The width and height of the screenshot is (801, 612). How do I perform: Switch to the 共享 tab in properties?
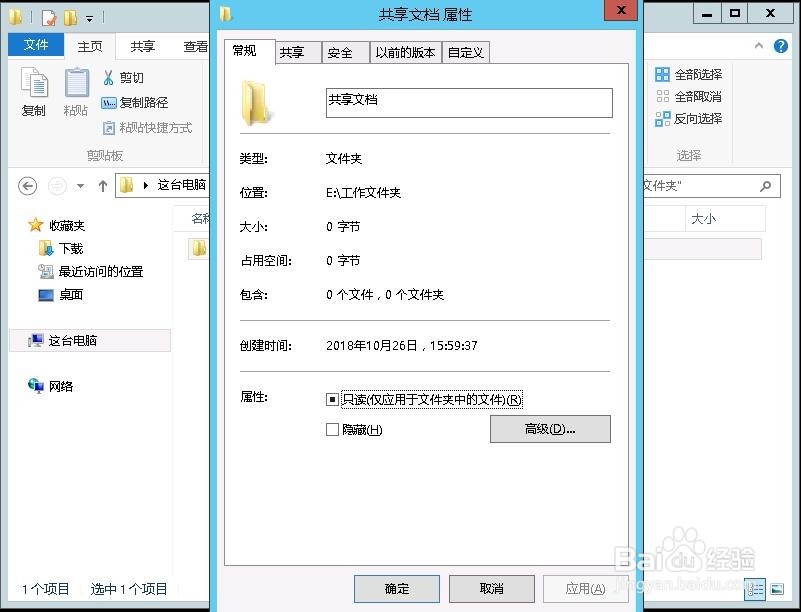[295, 51]
